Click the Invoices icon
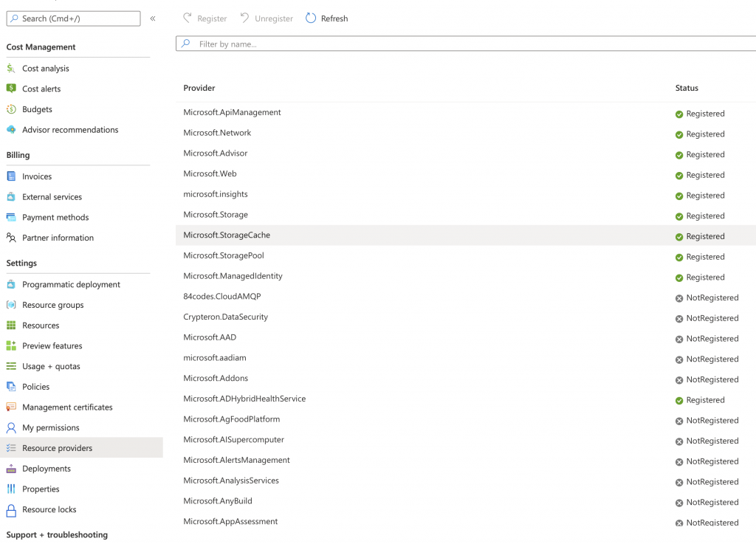 point(11,176)
